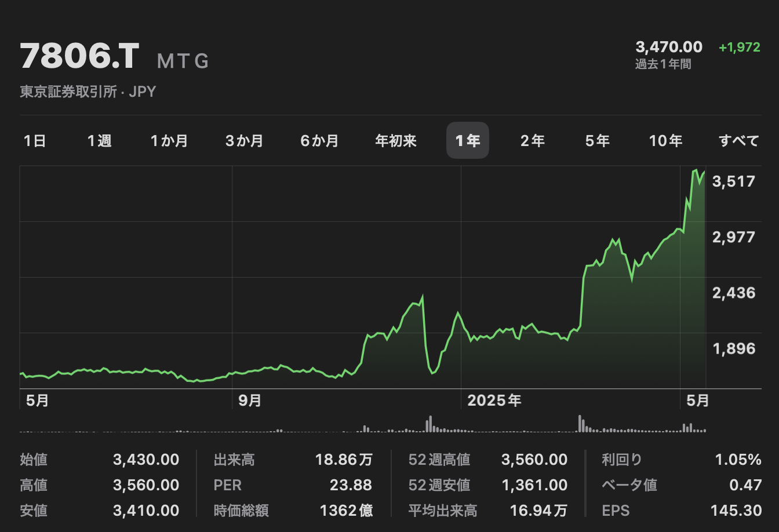Click the 始値 opening price 3,430.00
Screen dimensions: 779x532
coord(146,460)
